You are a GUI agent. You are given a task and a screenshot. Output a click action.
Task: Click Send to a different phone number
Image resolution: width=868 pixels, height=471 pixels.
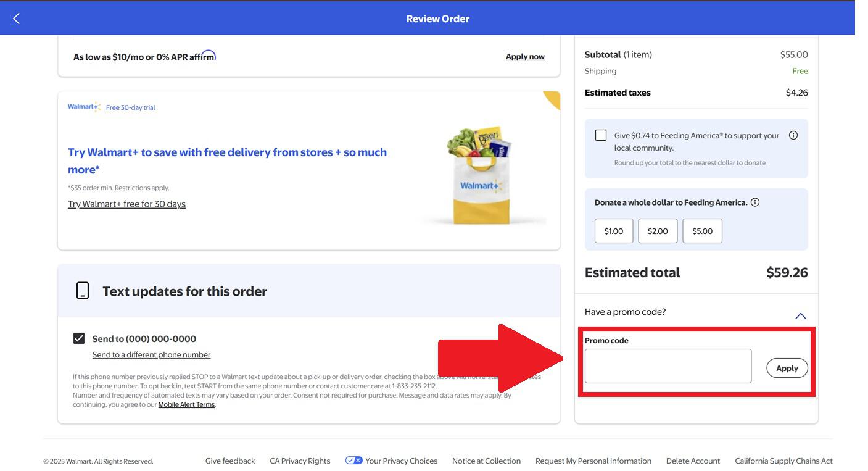[151, 355]
